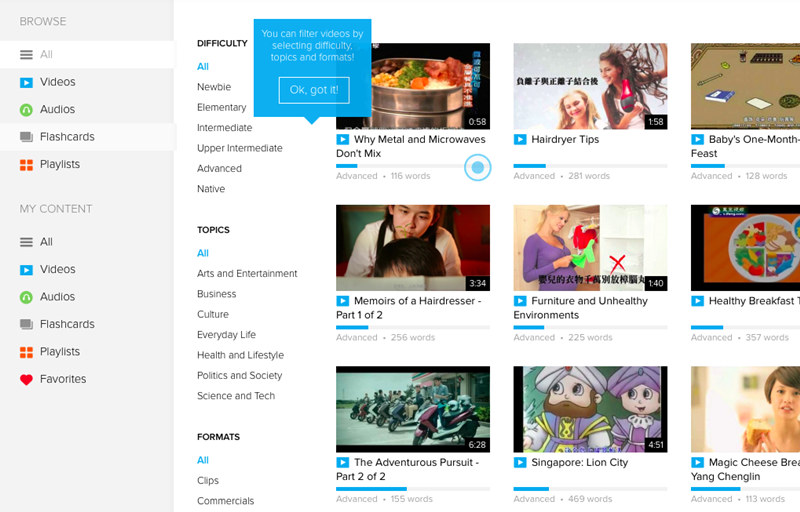
Task: Open Memoirs of a Hairdresser thumbnail
Action: point(413,248)
